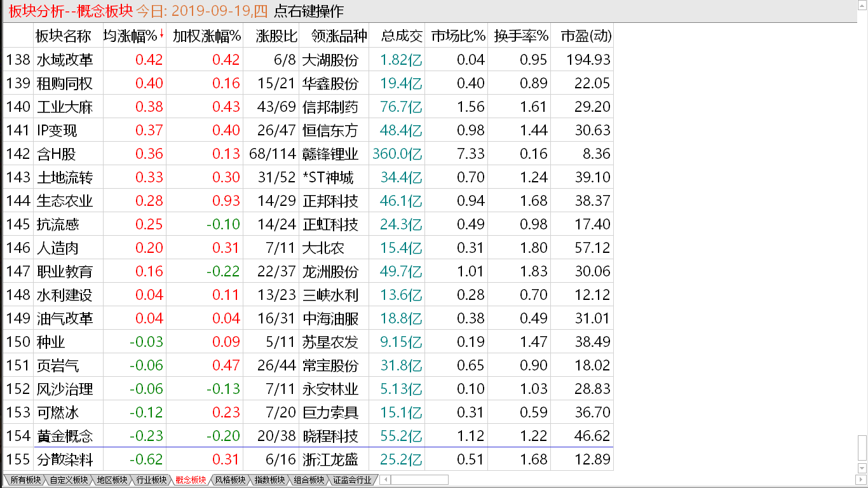Click leading stock 永安林业
This screenshot has width=868, height=488.
tap(330, 389)
